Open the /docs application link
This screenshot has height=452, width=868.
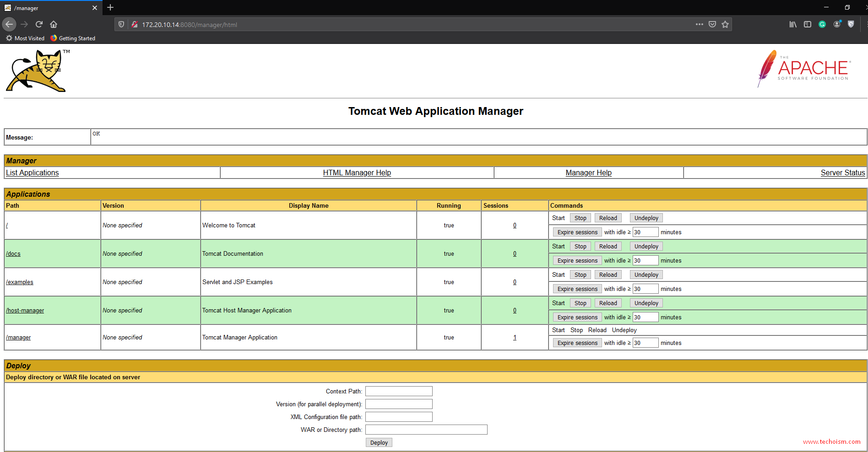click(13, 253)
